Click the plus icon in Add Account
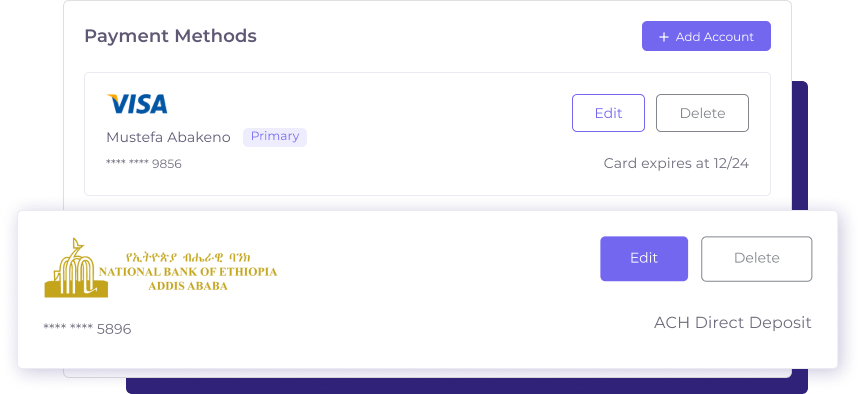 (664, 37)
